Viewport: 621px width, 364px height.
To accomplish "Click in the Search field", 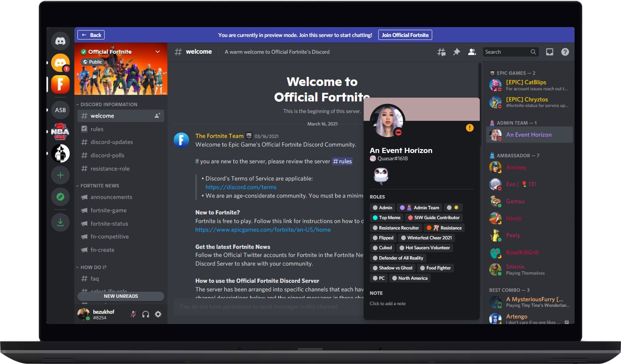I will point(510,52).
